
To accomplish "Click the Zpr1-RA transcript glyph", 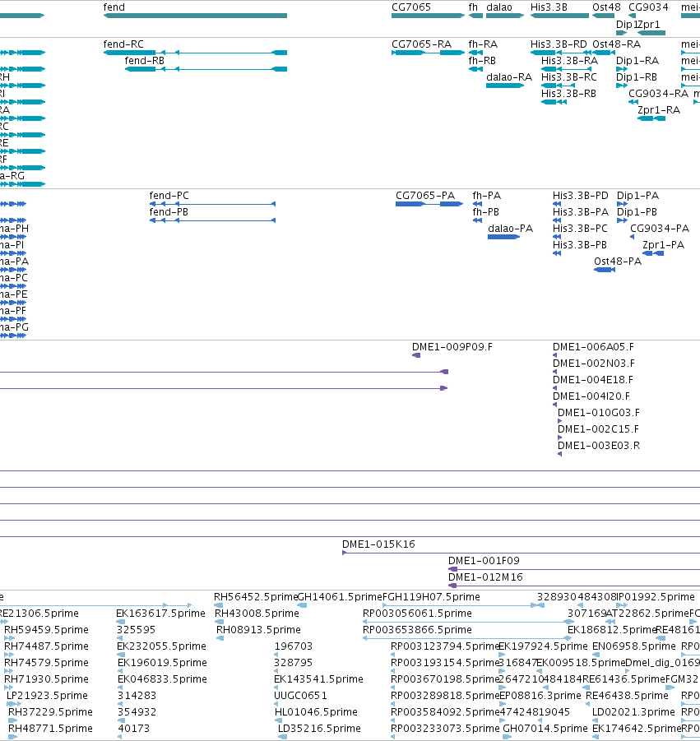I will (651, 118).
